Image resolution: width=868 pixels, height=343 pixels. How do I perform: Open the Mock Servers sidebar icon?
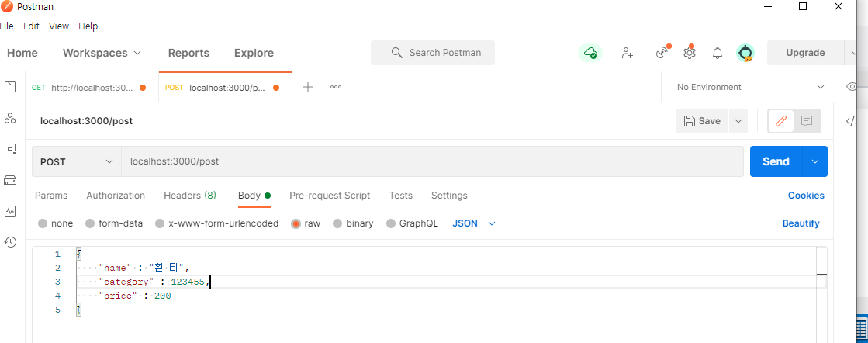(x=10, y=180)
